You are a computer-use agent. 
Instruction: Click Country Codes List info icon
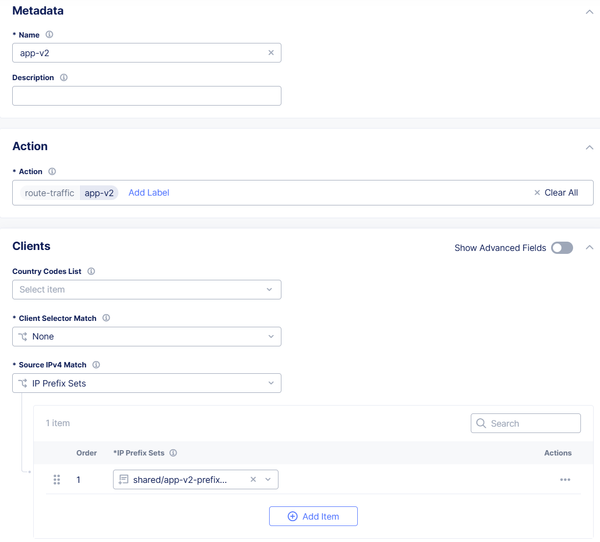(x=91, y=271)
